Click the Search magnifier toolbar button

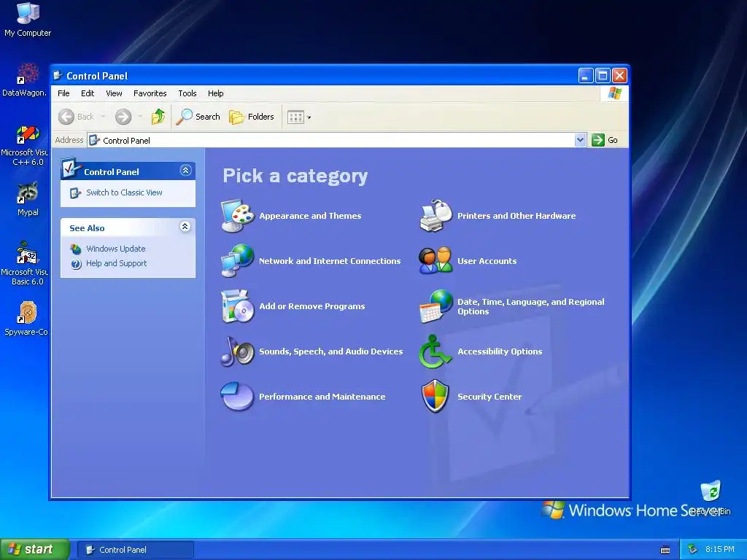[198, 117]
